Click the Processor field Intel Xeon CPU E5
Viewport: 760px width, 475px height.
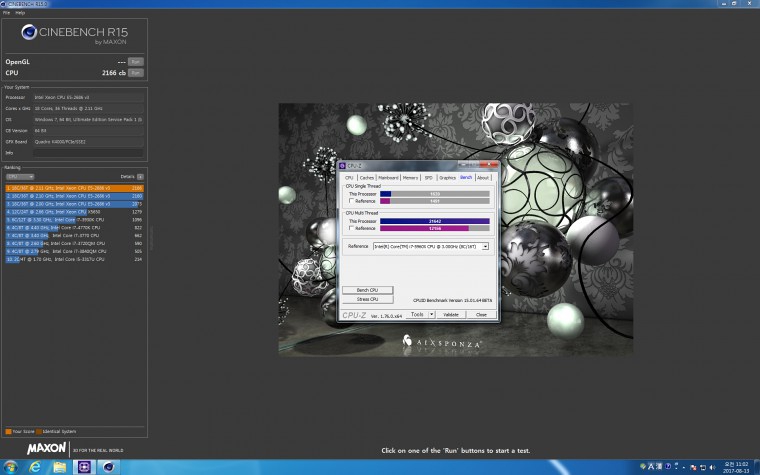click(x=88, y=97)
